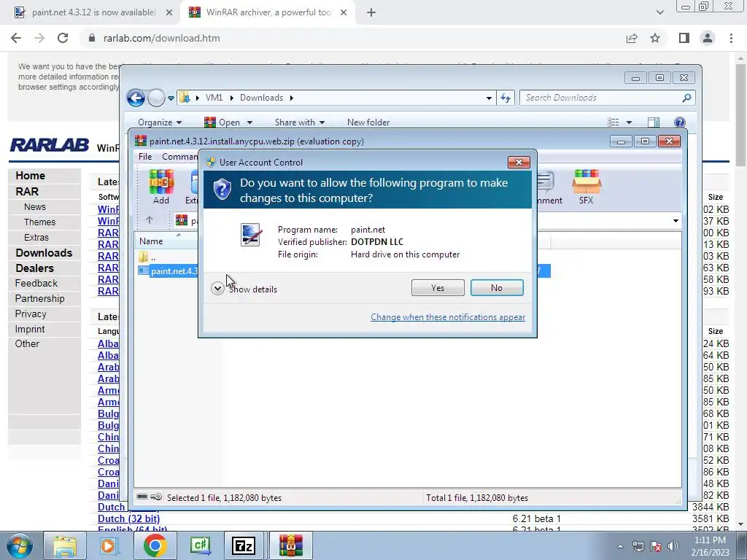This screenshot has width=747, height=560.
Task: Select the parent '..' folder entry in WinRAR
Action: 147,257
